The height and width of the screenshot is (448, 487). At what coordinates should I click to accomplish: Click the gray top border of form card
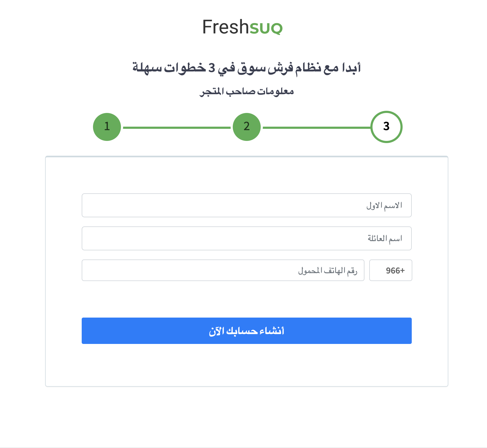(247, 157)
